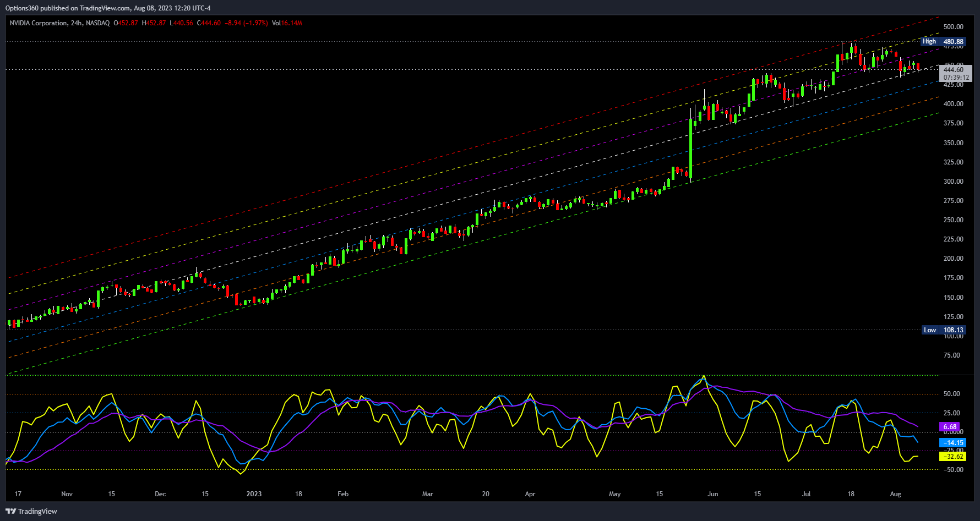Screen dimensions: 980x521
Task: Click the 150.00 price axis label
Action: coord(954,297)
